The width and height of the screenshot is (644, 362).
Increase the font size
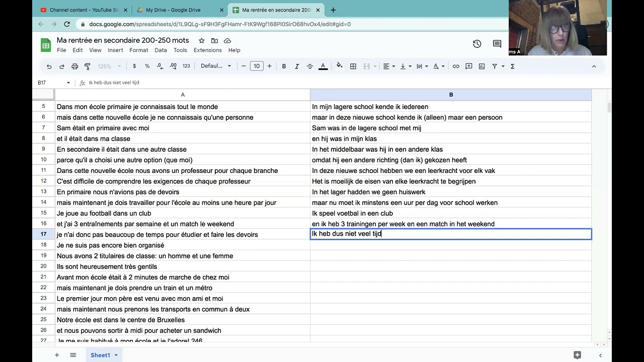[270, 66]
